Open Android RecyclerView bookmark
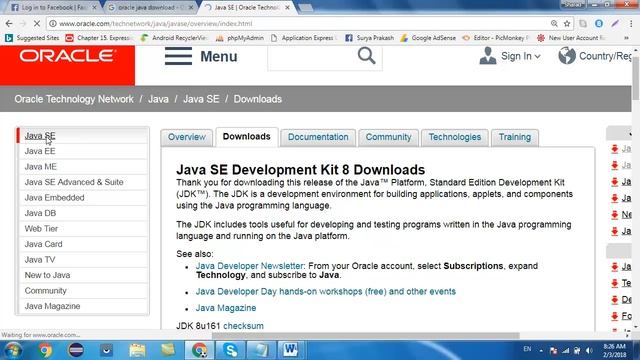 point(174,38)
